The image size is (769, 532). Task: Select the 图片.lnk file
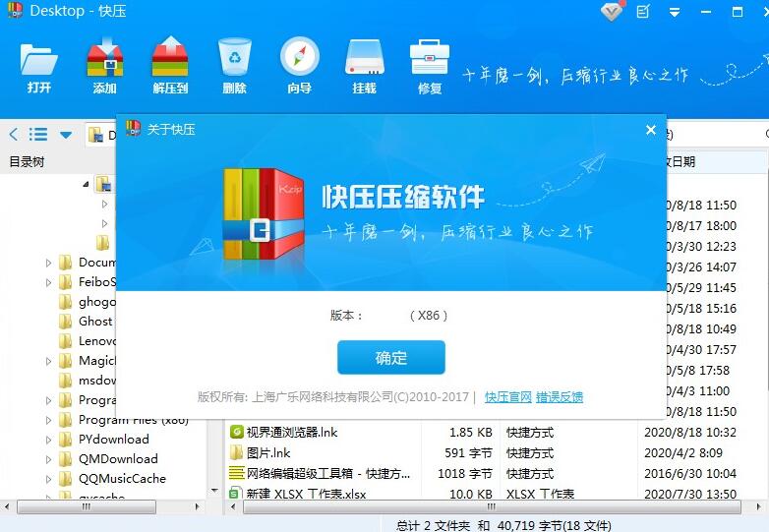(x=261, y=452)
